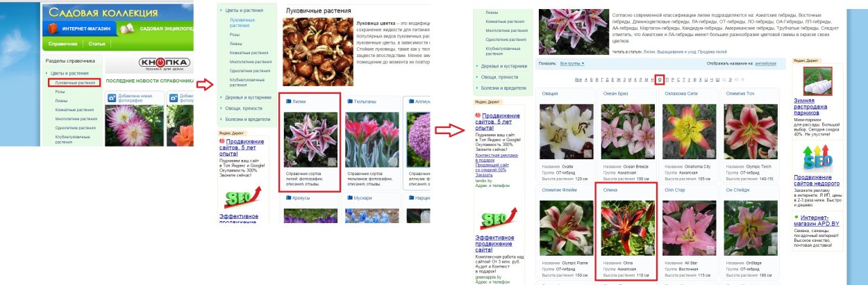Expand the Деревья и кустарники sidebar section
This screenshot has height=285, width=868.
(x=244, y=97)
